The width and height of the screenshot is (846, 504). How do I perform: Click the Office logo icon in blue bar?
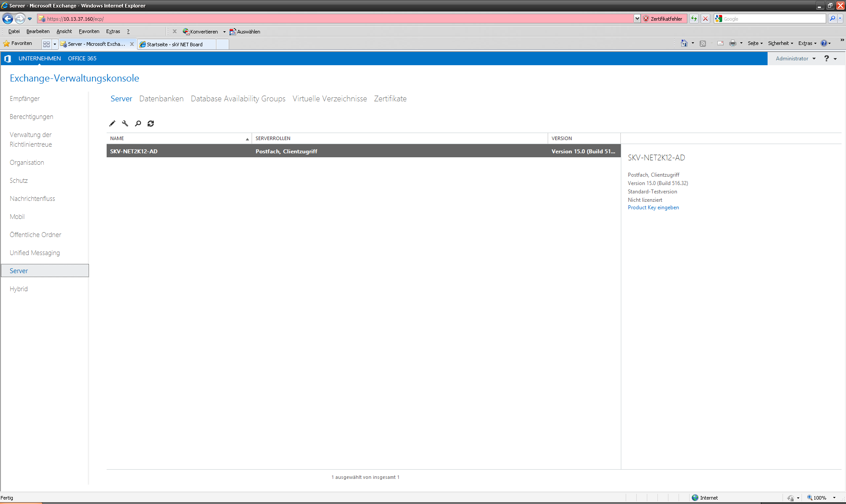point(7,59)
